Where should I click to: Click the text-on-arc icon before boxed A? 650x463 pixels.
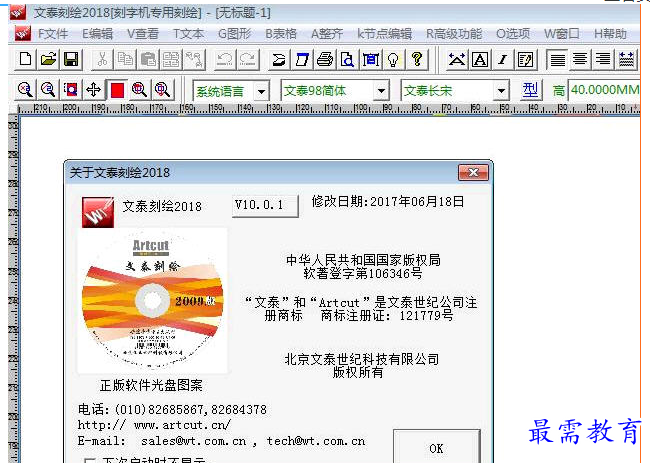(457, 59)
